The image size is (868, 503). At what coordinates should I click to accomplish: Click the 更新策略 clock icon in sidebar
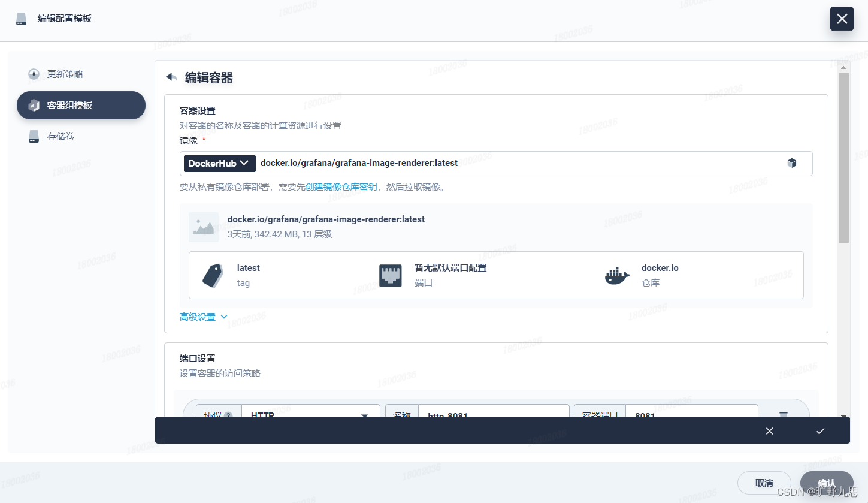tap(34, 74)
